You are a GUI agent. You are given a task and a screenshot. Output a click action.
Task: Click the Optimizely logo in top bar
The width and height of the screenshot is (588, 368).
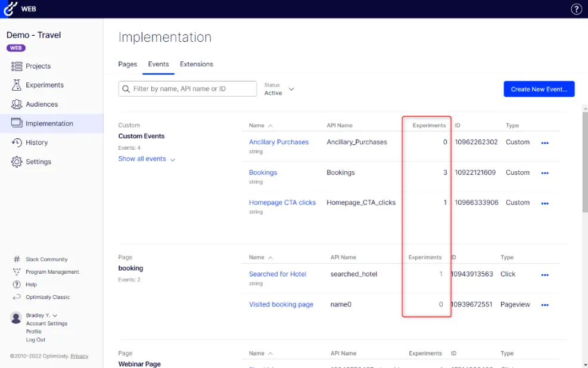tap(10, 9)
